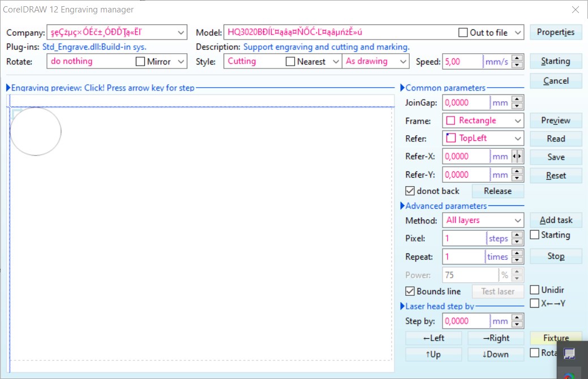This screenshot has height=379, width=588.
Task: Decrease Speed with the down arrow
Action: [517, 65]
